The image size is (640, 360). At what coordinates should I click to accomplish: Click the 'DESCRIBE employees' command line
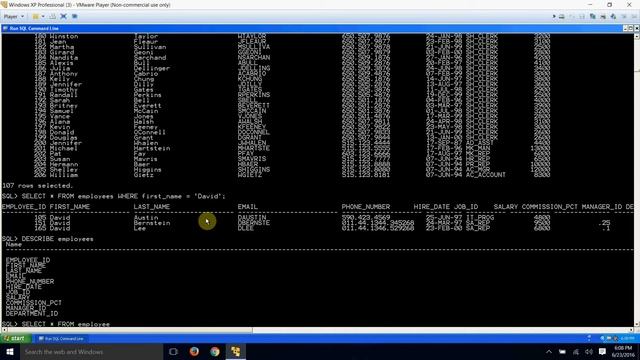[48, 239]
